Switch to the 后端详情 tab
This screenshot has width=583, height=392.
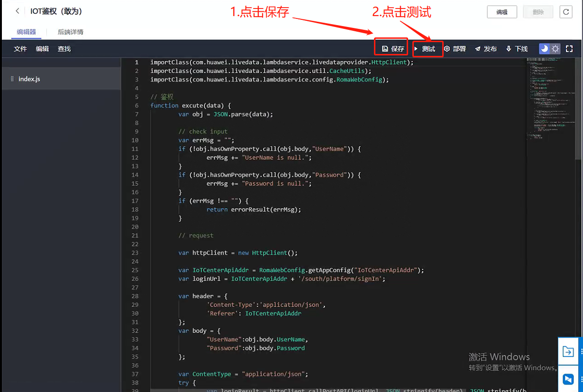[71, 32]
